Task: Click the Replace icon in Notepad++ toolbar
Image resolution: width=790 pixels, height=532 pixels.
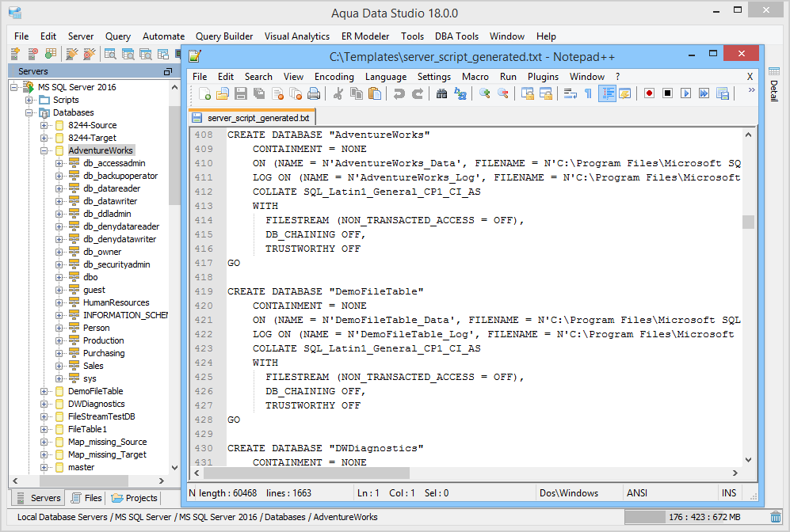Action: (460, 93)
